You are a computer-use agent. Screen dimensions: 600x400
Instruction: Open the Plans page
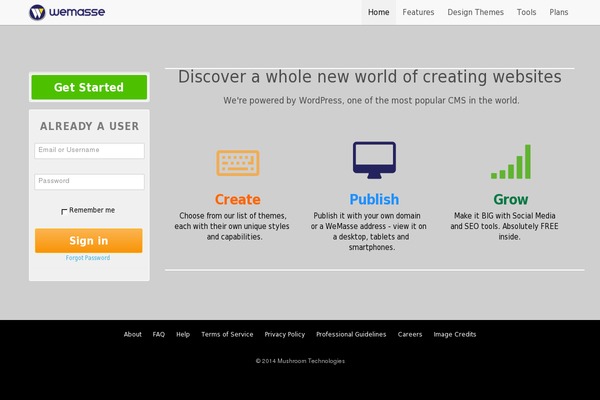tap(558, 13)
